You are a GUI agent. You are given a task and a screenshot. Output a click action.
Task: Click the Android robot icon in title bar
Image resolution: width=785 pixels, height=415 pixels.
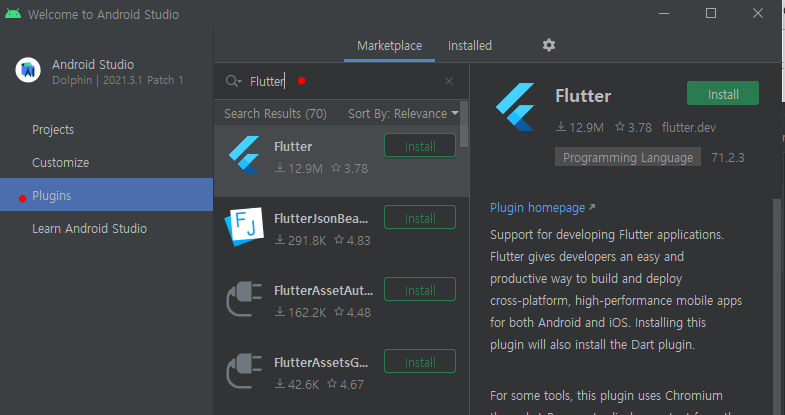13,14
